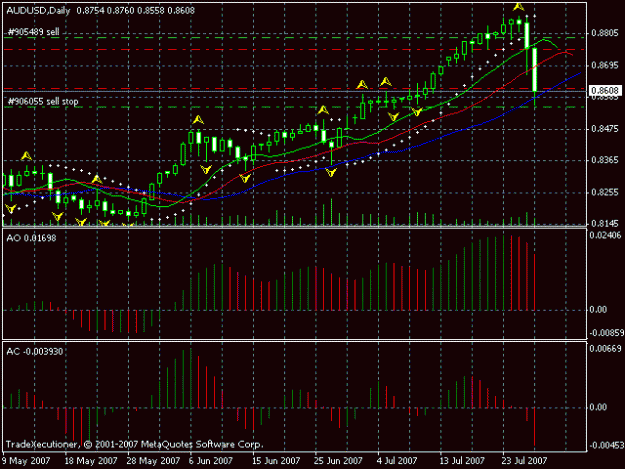Click the 0.02406 AO scale maximum
The width and height of the screenshot is (625, 469).
605,235
